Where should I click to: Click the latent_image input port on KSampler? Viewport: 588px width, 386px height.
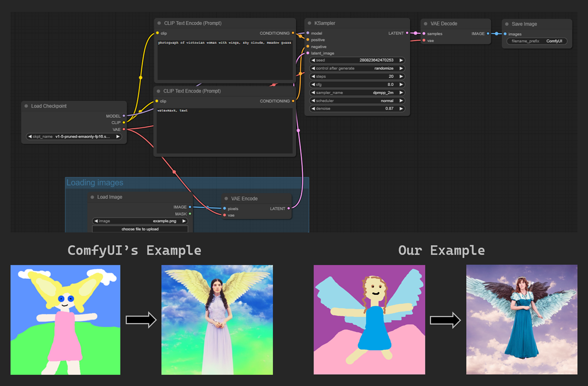pos(308,53)
